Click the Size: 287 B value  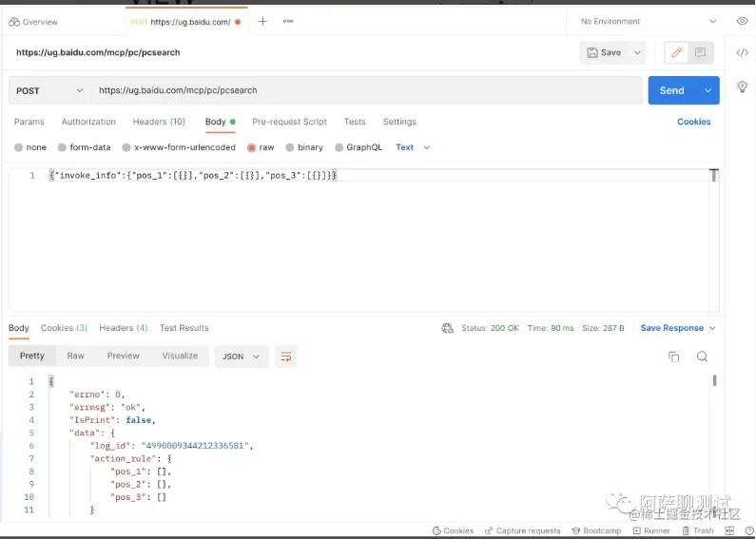point(603,328)
